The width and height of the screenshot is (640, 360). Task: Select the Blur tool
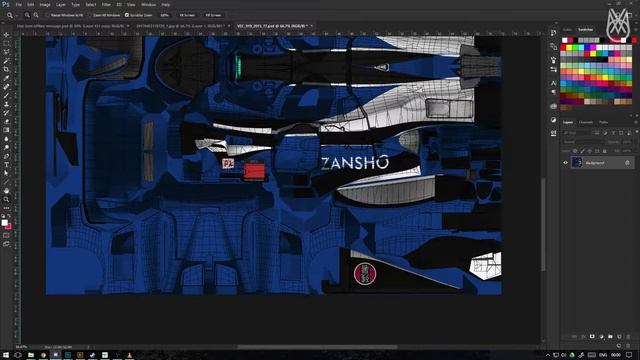[x=6, y=139]
